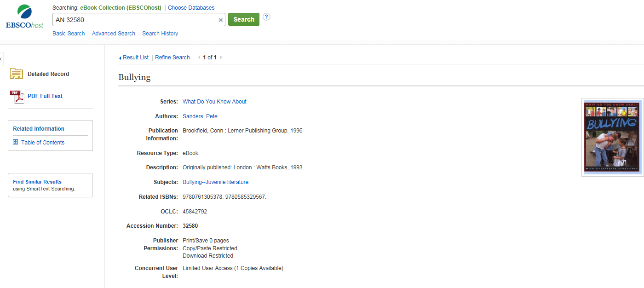
Task: Open the search help question mark icon
Action: coord(266,17)
